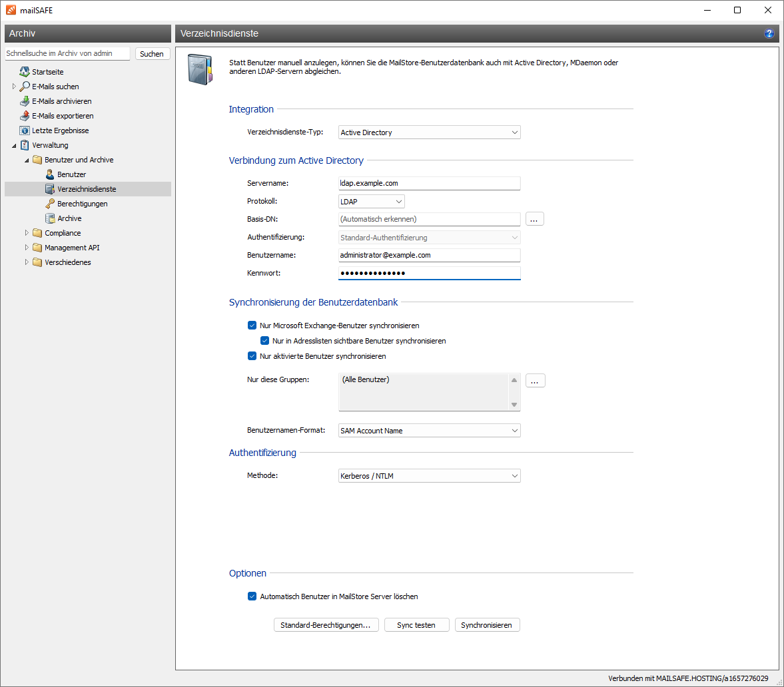
Task: Expand the Compliance tree node
Action: (27, 233)
